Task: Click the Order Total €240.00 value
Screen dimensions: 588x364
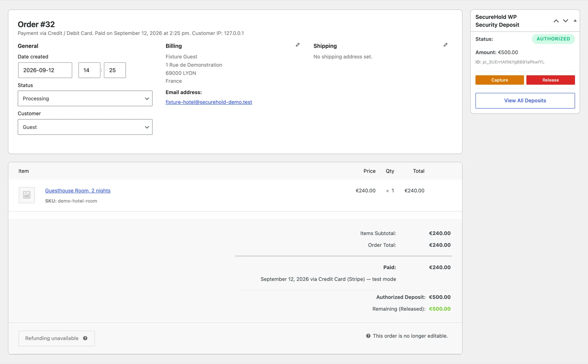Action: pos(440,245)
